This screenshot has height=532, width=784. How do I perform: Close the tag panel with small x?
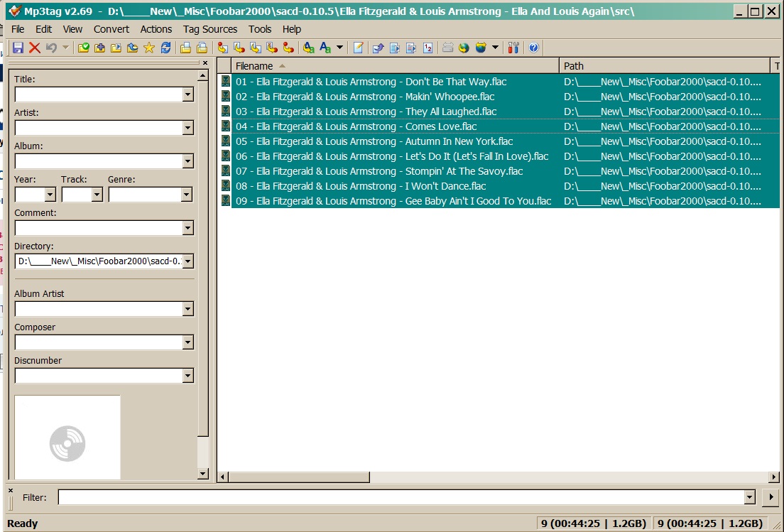pos(205,63)
